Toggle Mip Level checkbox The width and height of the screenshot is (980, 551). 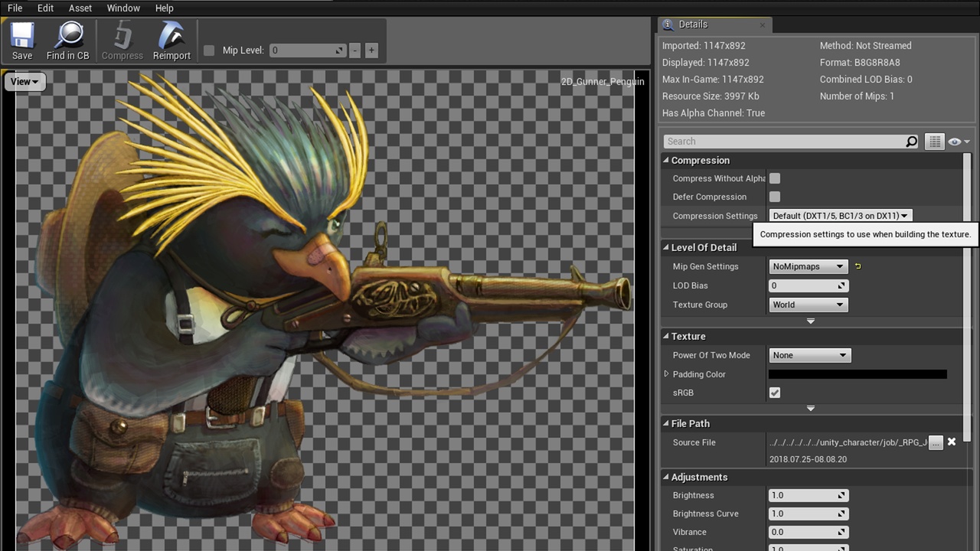click(209, 51)
